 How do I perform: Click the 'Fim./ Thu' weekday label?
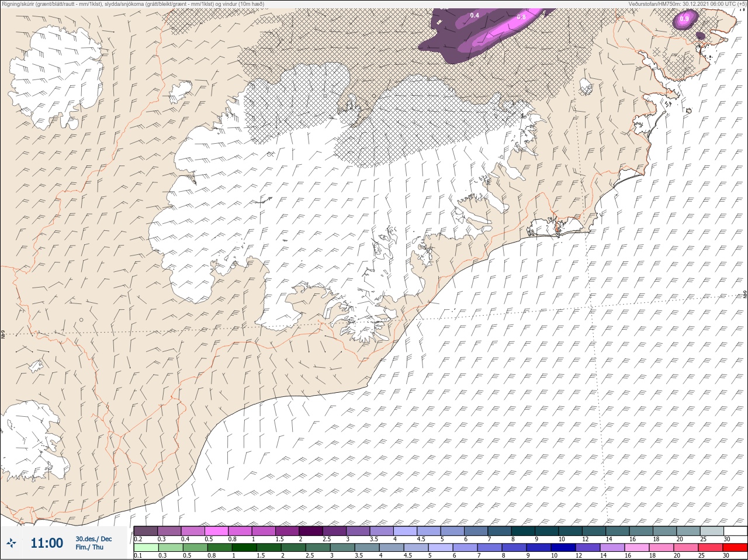tap(89, 547)
